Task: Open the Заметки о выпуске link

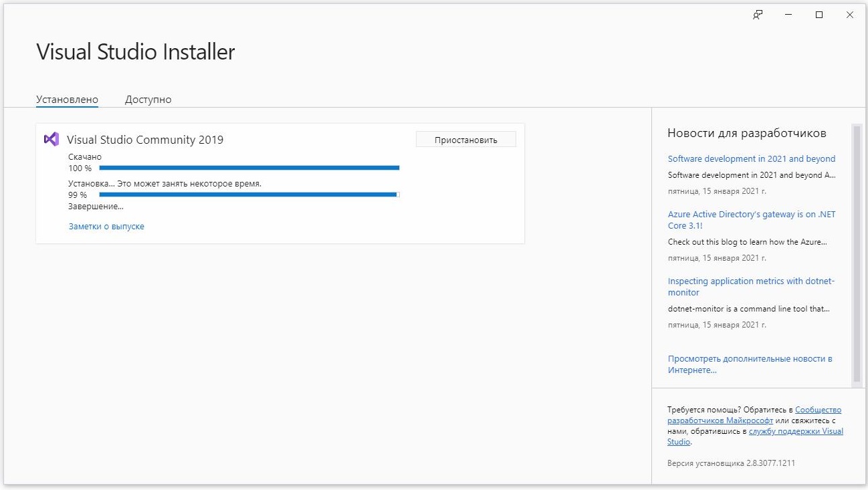Action: 106,227
